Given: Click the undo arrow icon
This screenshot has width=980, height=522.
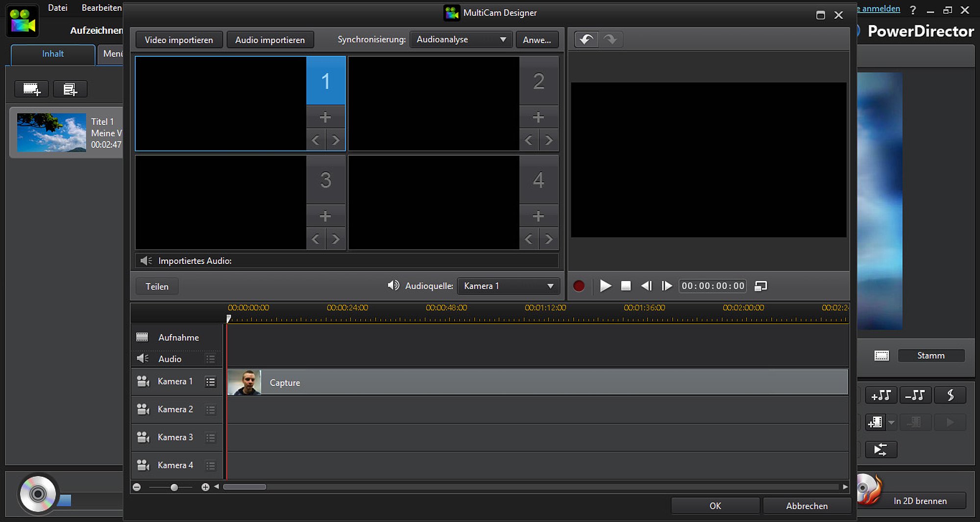Looking at the screenshot, I should tap(586, 39).
